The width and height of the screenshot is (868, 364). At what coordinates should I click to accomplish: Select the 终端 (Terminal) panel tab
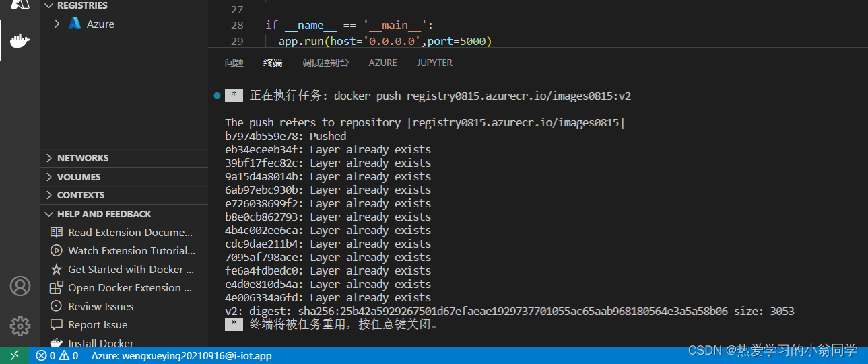[273, 63]
